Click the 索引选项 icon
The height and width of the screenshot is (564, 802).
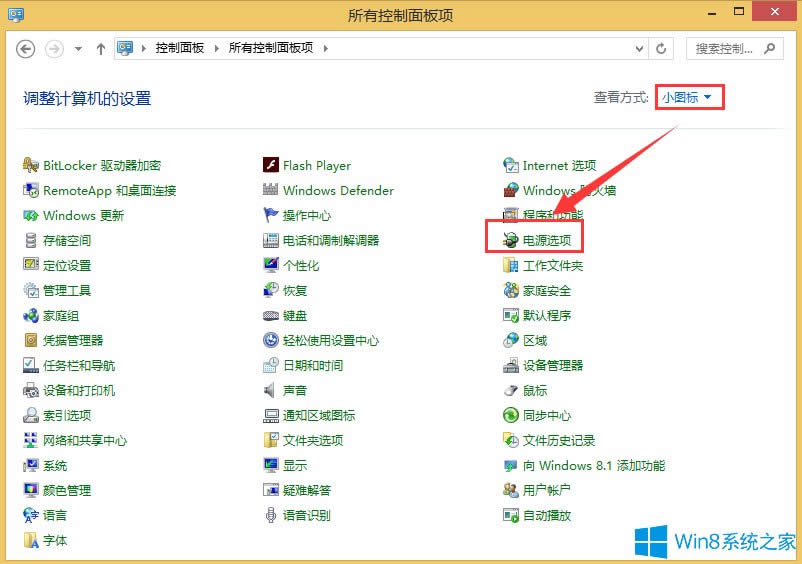[31, 415]
